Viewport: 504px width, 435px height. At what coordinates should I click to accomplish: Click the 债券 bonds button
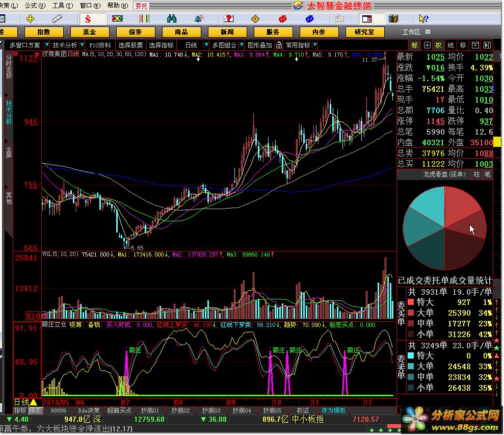point(136,32)
